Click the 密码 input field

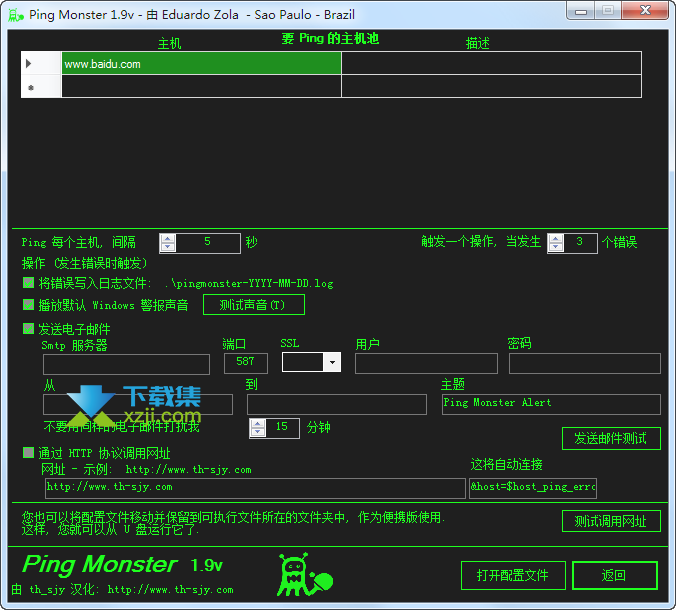click(x=585, y=363)
